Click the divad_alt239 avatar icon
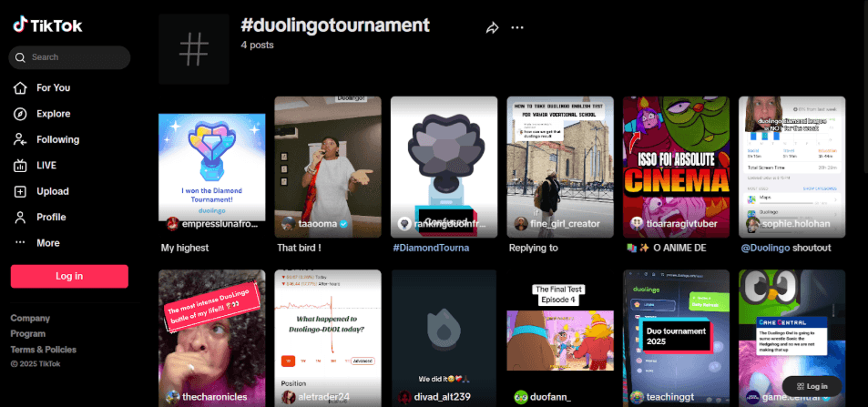 click(x=404, y=397)
